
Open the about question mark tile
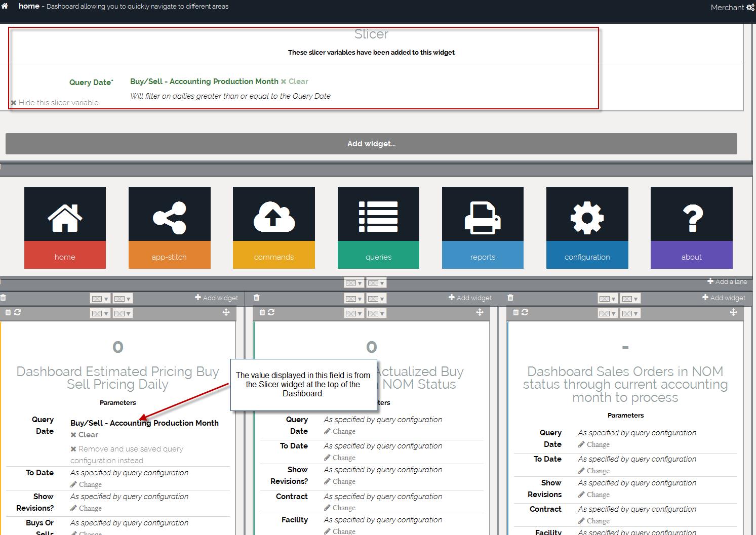(x=691, y=227)
